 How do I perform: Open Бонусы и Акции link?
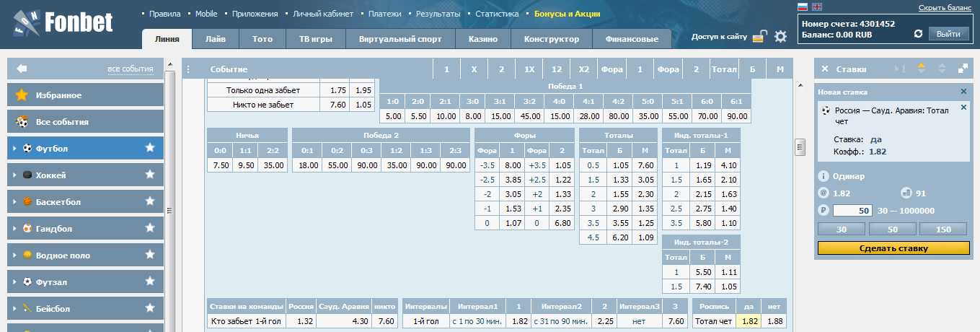tap(568, 14)
